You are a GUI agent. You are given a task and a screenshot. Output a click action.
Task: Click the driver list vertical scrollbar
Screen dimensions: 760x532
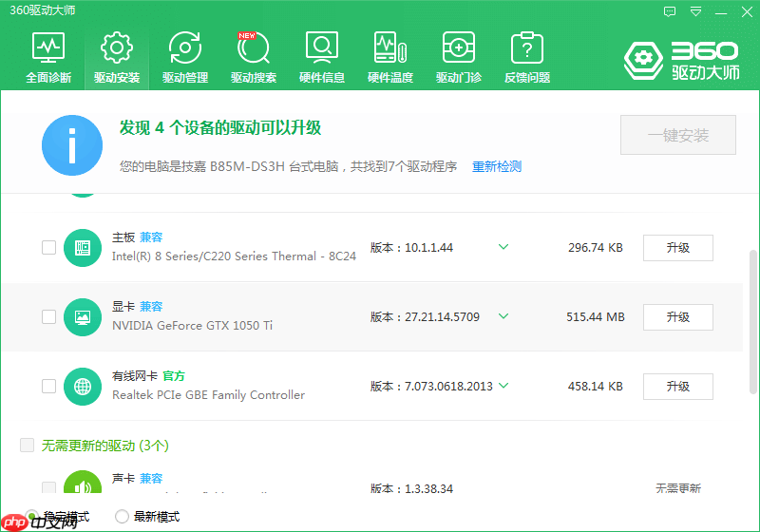(752, 322)
